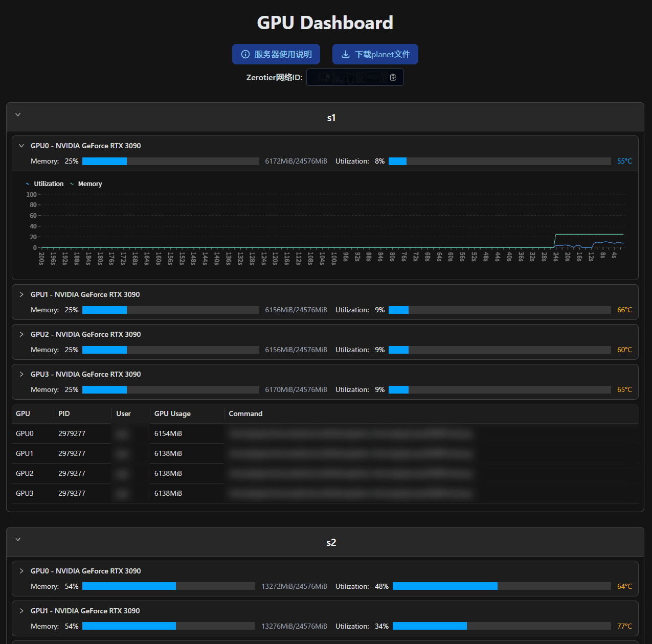Click s1 GPU0 memory progress bar
652x644 pixels.
click(x=170, y=162)
